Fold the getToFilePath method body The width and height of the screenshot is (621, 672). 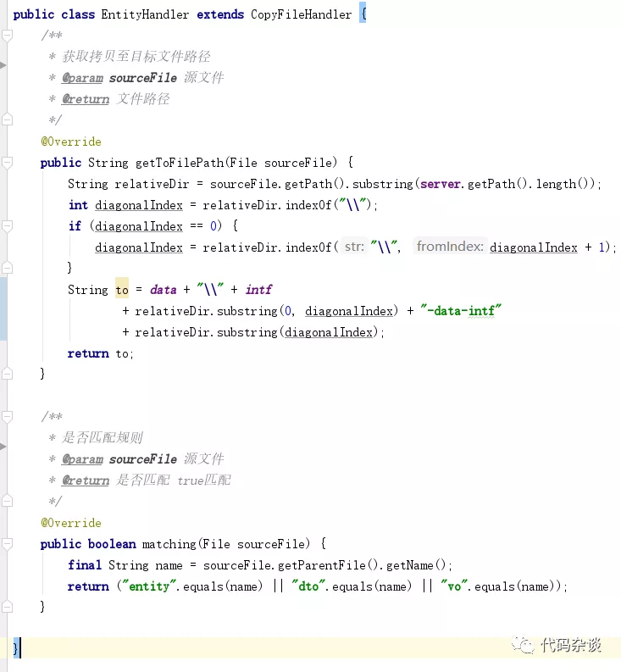tap(7, 163)
